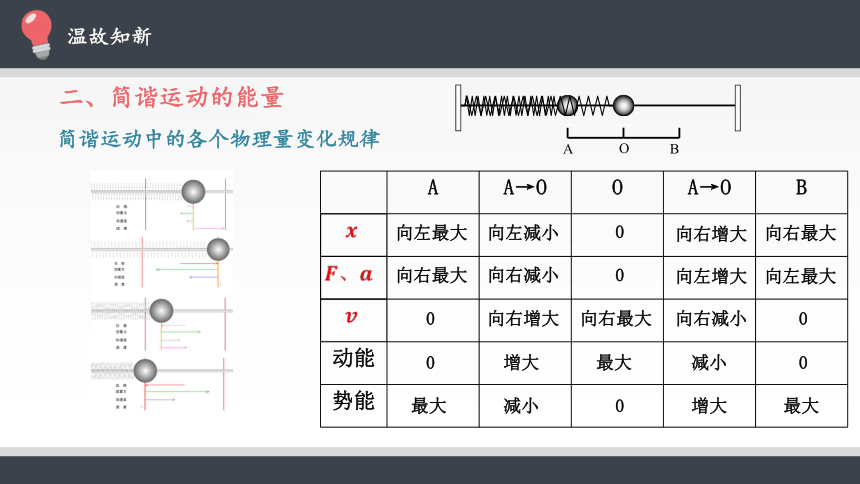The width and height of the screenshot is (860, 484).
Task: Click 向右减小 in the F、a row
Action: [x=523, y=275]
